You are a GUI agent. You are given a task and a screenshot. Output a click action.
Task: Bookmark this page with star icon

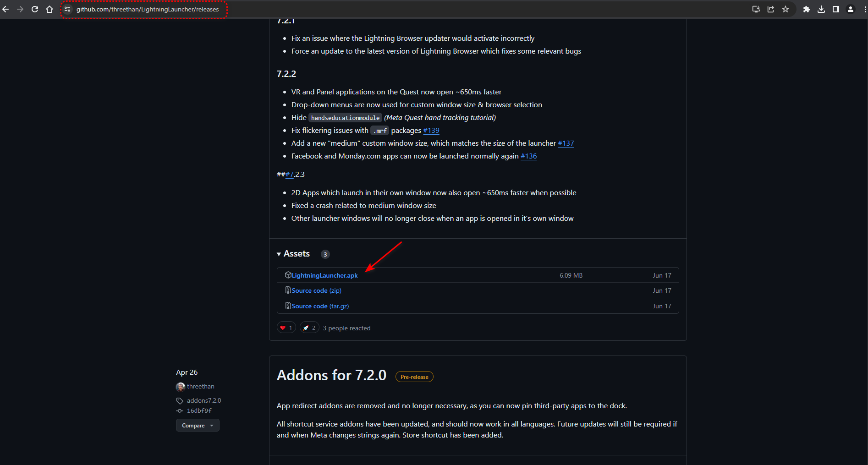(786, 9)
